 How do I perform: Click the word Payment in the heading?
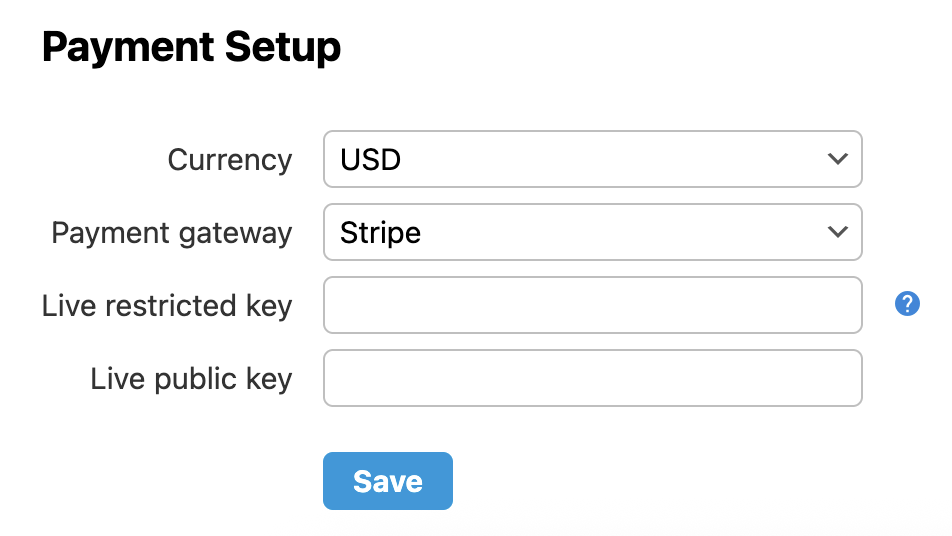pyautogui.click(x=127, y=47)
